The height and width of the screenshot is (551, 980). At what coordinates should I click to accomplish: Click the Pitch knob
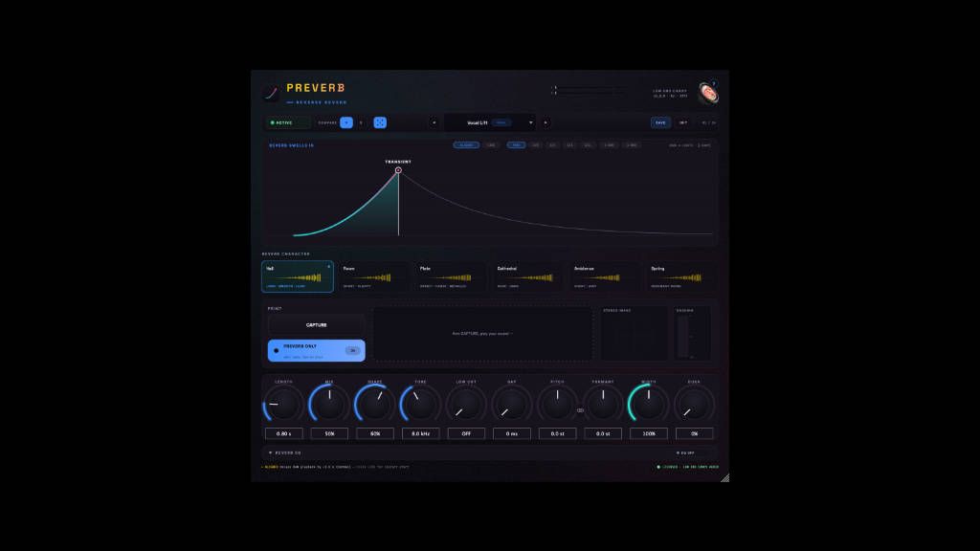pyautogui.click(x=558, y=405)
